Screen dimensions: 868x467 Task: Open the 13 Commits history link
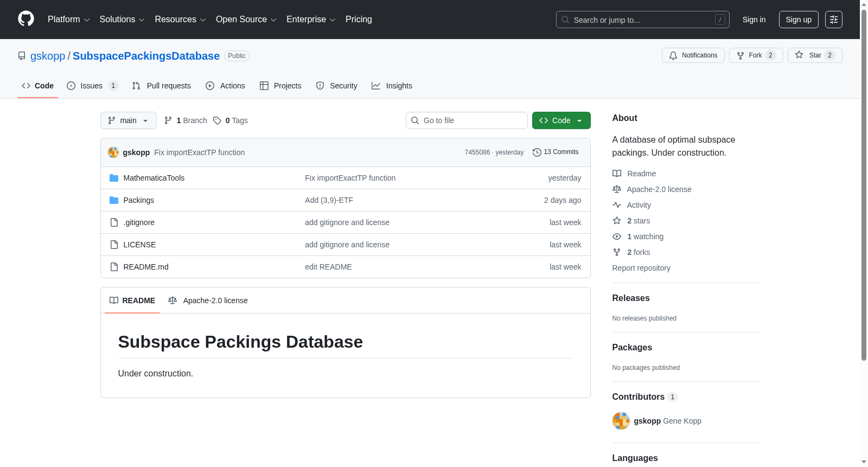point(556,152)
